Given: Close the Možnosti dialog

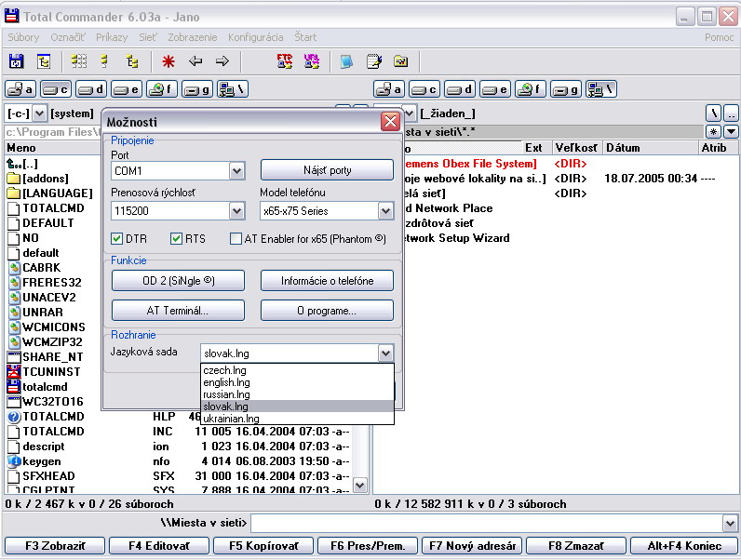Looking at the screenshot, I should point(390,122).
